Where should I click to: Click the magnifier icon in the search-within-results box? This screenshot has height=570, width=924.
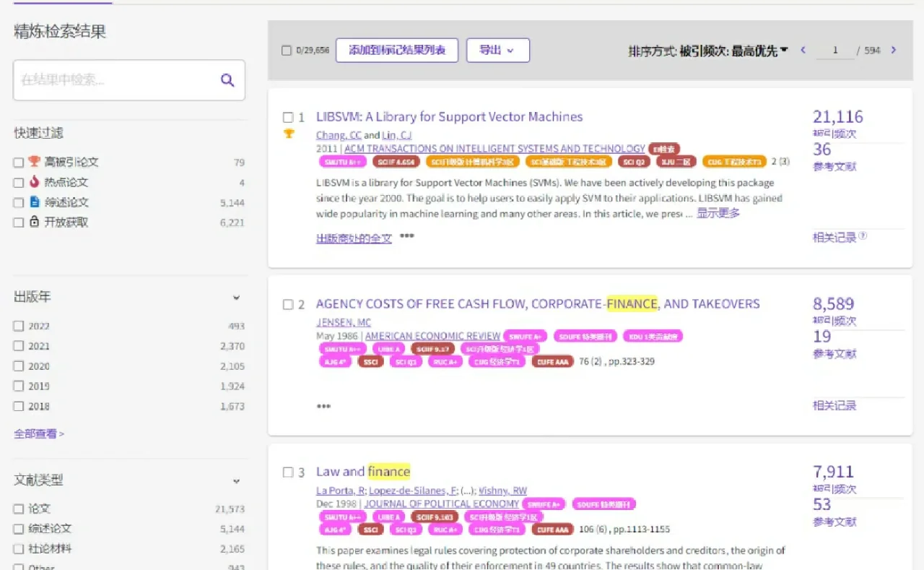pos(227,80)
